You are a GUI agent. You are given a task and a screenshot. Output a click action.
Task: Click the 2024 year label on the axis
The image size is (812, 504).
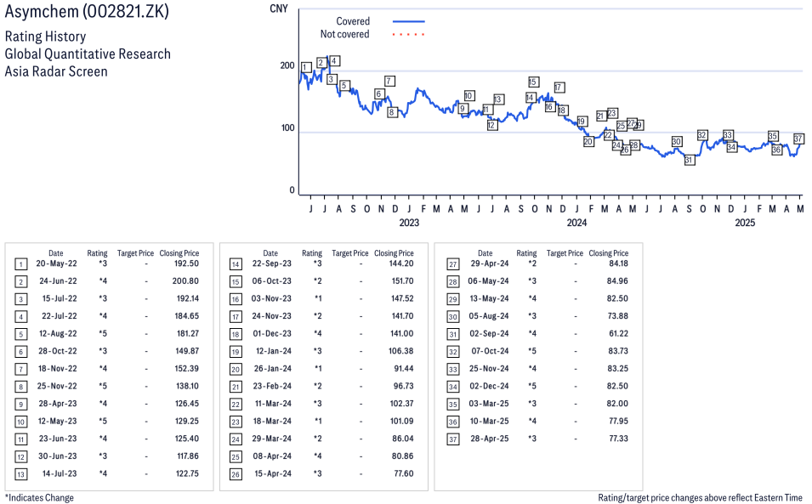[x=576, y=223]
